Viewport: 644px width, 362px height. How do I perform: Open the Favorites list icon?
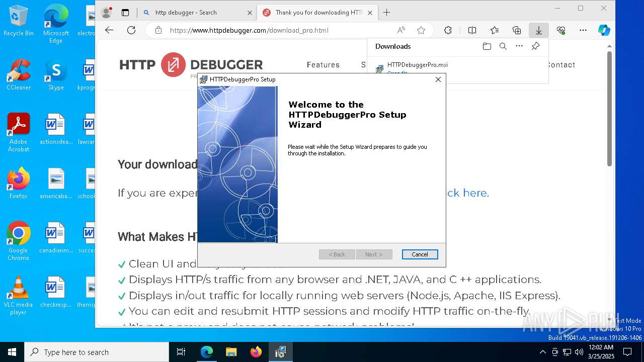point(495,30)
